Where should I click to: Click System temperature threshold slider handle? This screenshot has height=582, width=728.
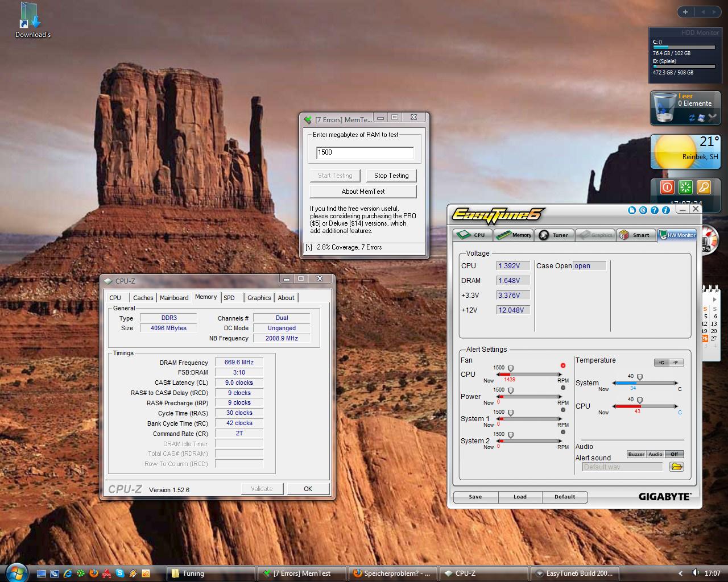click(640, 377)
